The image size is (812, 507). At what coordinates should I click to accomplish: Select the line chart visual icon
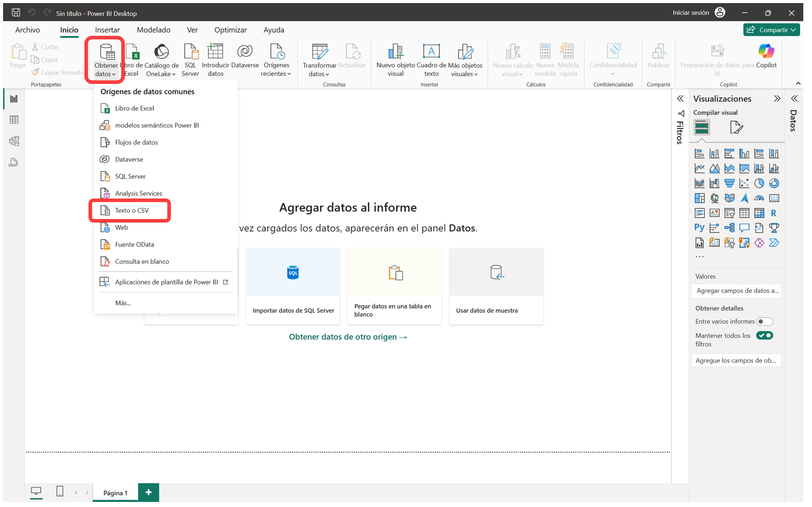pyautogui.click(x=699, y=168)
